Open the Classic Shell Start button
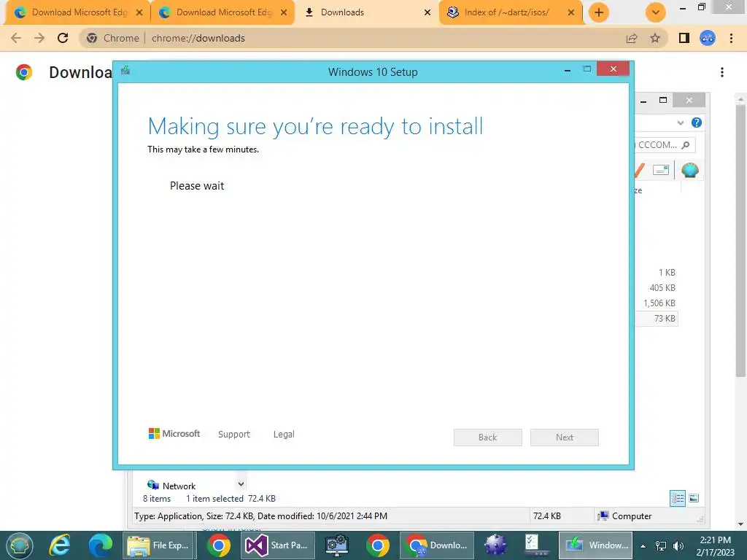The image size is (747, 560). pyautogui.click(x=20, y=545)
